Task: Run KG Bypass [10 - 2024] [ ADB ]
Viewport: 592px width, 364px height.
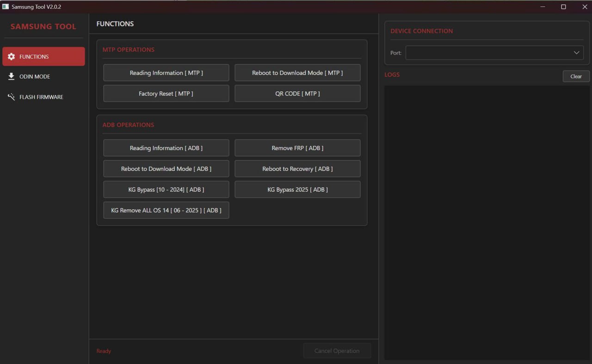Action: pyautogui.click(x=166, y=189)
